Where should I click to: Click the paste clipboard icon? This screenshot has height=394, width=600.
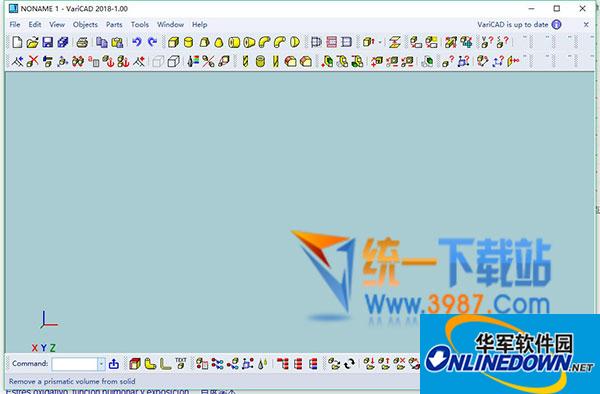[x=117, y=42]
